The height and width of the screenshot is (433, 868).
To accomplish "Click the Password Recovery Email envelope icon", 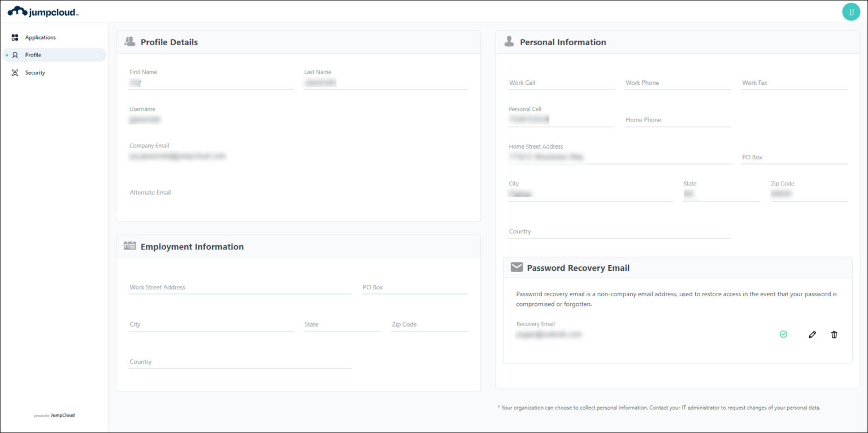I will [x=516, y=267].
